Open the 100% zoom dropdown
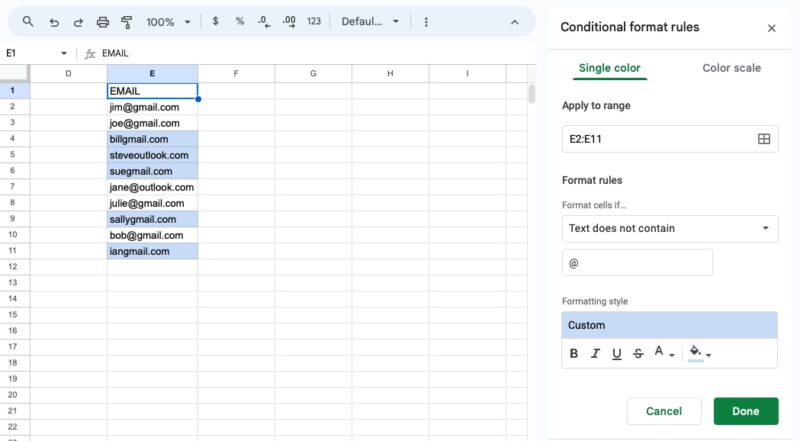Screen dimensions: 800x441 pyautogui.click(x=168, y=22)
